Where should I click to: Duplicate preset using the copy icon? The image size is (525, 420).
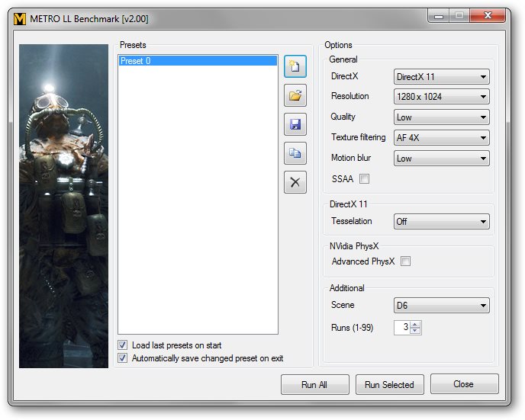coord(295,153)
